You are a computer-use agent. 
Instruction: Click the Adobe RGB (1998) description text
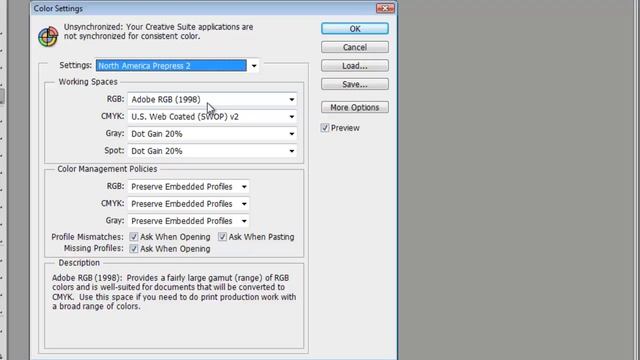coord(174,292)
